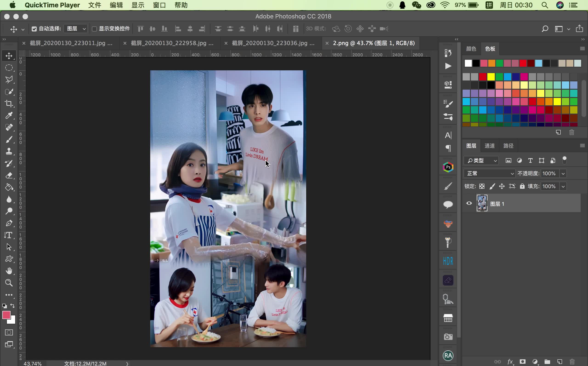
Task: Add a layer mask
Action: click(x=523, y=362)
